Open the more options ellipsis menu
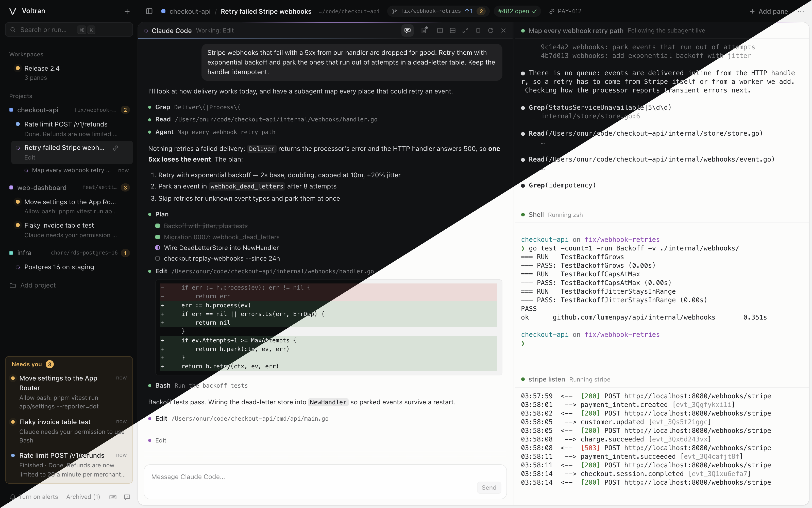 click(x=801, y=11)
